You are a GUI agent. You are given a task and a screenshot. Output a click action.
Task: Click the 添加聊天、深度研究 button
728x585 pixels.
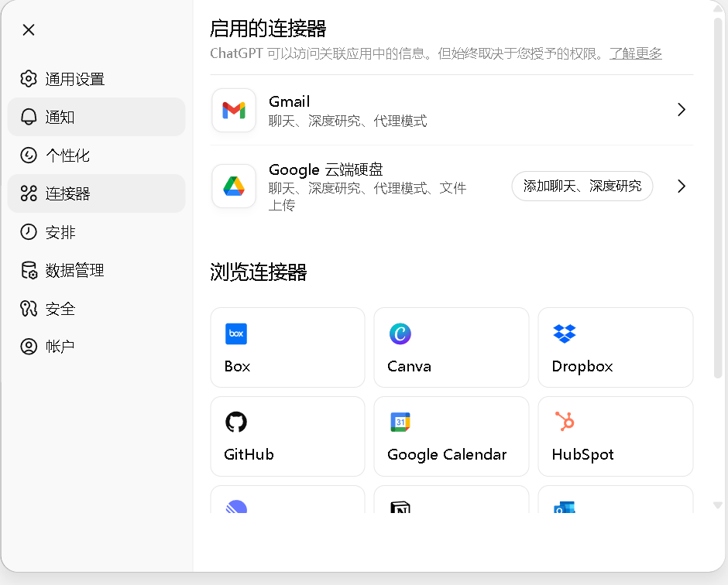coord(582,186)
